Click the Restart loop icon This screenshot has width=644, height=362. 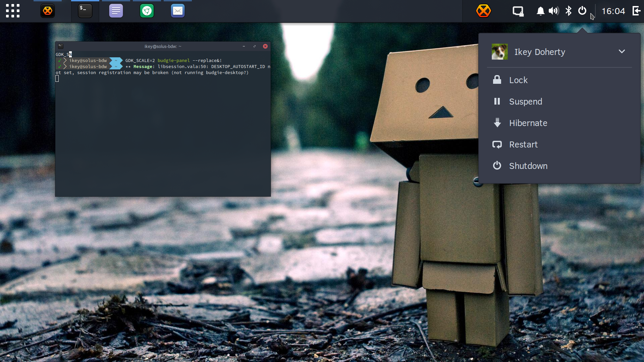[497, 144]
